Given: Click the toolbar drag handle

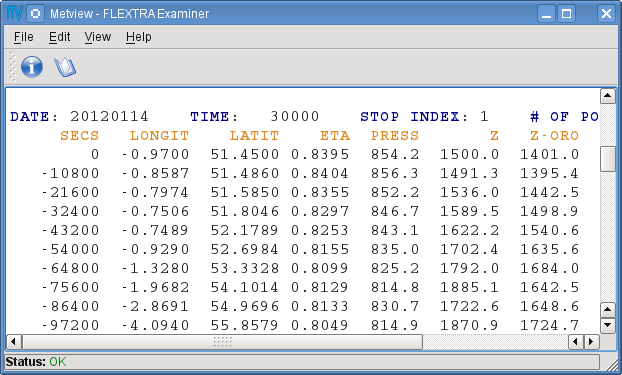Looking at the screenshot, I should pyautogui.click(x=13, y=67).
